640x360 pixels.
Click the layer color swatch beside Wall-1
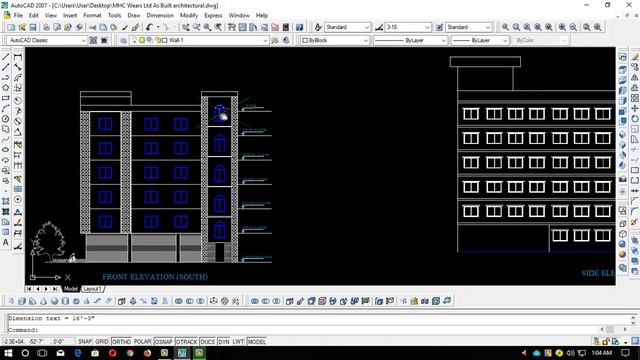click(x=165, y=40)
